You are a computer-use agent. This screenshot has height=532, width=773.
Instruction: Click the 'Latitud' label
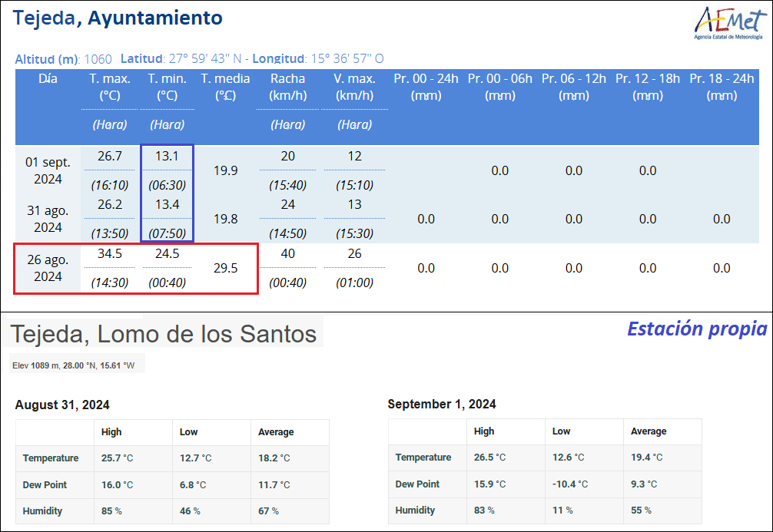(141, 58)
